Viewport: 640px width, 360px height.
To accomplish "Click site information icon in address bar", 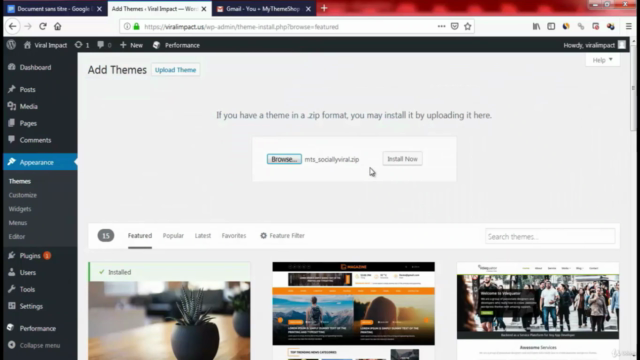I will 127,27.
